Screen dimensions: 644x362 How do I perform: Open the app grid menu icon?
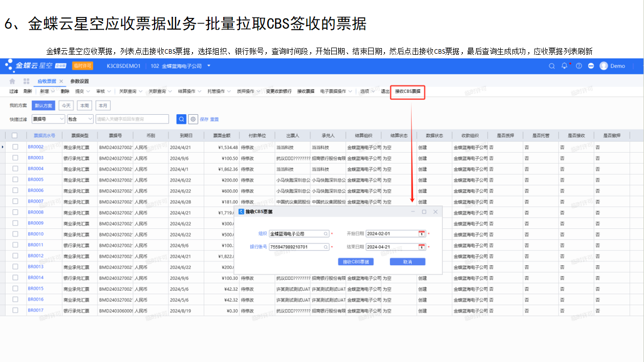click(26, 81)
